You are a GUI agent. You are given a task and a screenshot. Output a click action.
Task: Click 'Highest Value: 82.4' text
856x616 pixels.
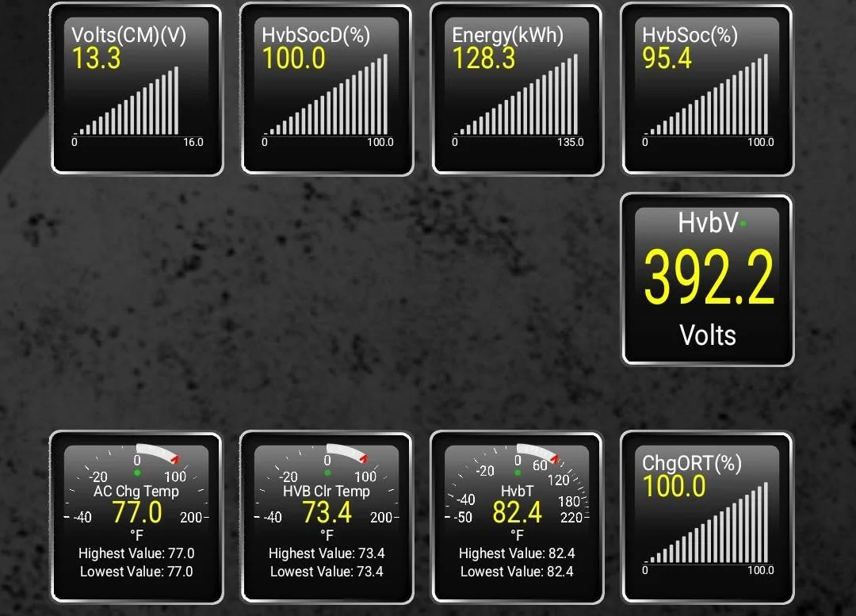pos(517,553)
